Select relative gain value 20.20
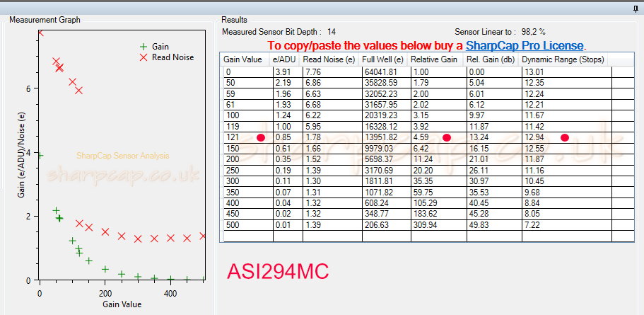The image size is (644, 315). 439,171
